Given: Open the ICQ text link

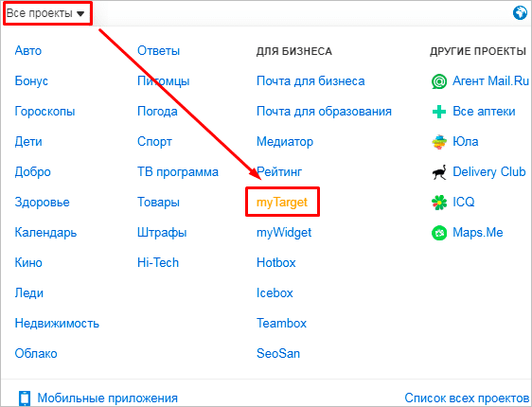Looking at the screenshot, I should click(x=464, y=203).
